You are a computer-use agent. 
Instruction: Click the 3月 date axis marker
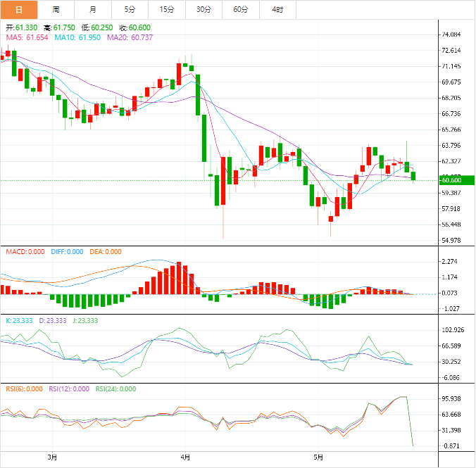pos(52,457)
